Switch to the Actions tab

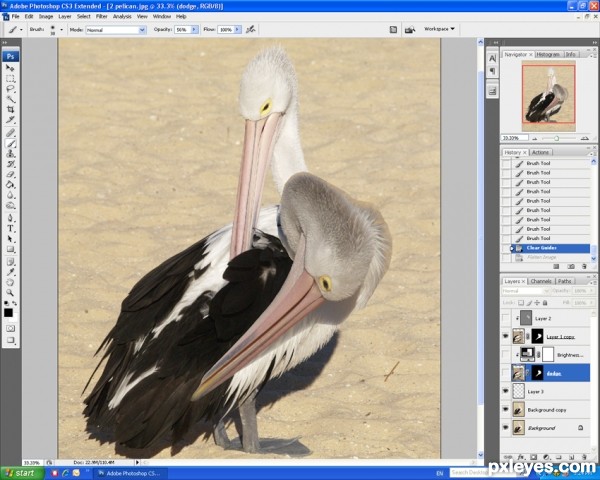tap(540, 152)
